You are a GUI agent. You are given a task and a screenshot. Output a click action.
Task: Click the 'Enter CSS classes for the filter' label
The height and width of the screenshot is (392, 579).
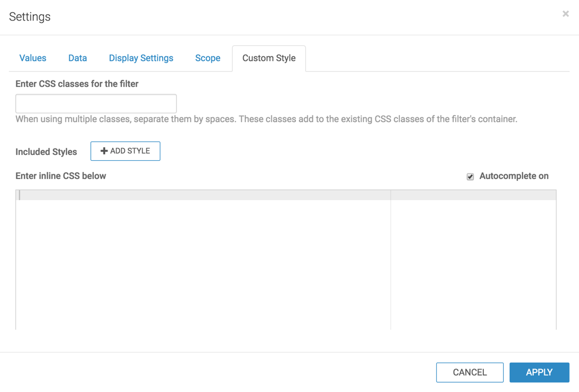pos(77,84)
